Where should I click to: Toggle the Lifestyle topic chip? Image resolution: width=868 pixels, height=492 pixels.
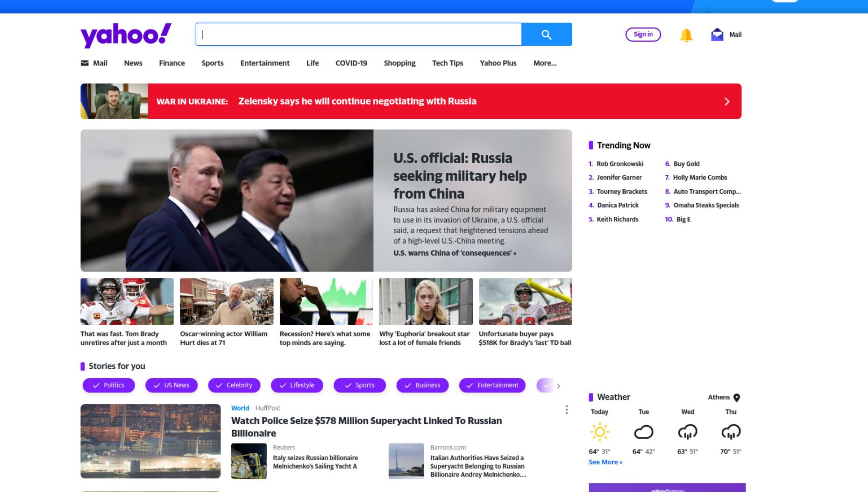pos(297,385)
